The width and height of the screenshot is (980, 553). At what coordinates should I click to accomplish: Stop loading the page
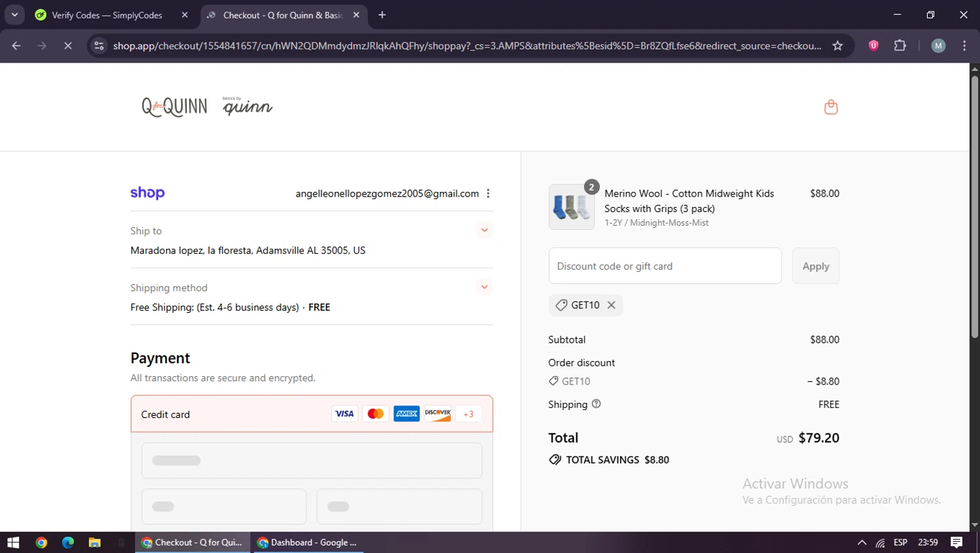pos(68,46)
